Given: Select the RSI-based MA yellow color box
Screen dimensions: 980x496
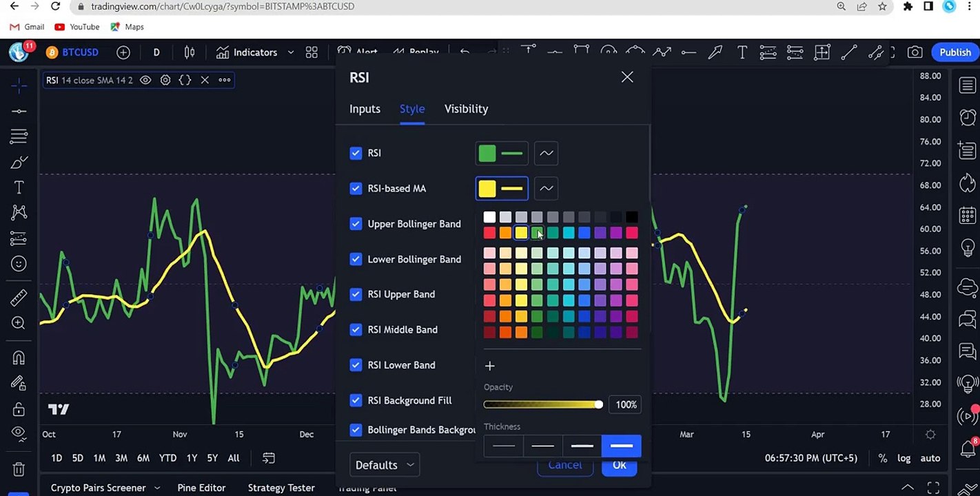Looking at the screenshot, I should pyautogui.click(x=487, y=188).
